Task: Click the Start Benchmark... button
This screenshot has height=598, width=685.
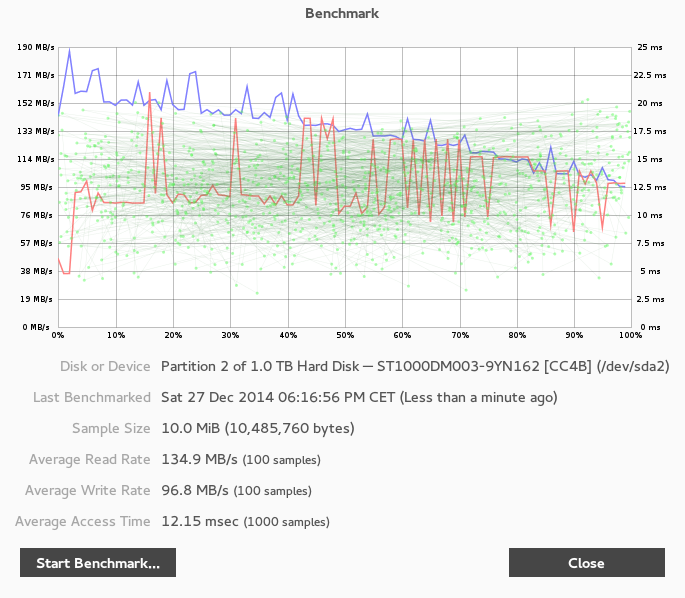Action: click(x=98, y=563)
